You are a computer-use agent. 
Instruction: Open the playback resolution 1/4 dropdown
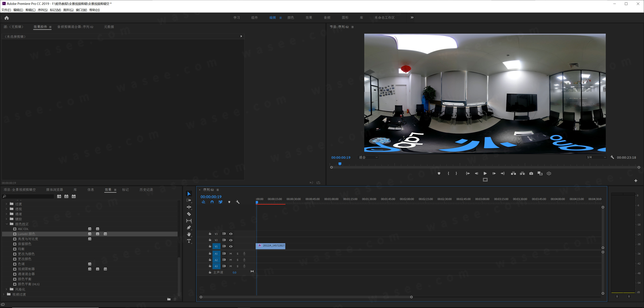pyautogui.click(x=596, y=157)
